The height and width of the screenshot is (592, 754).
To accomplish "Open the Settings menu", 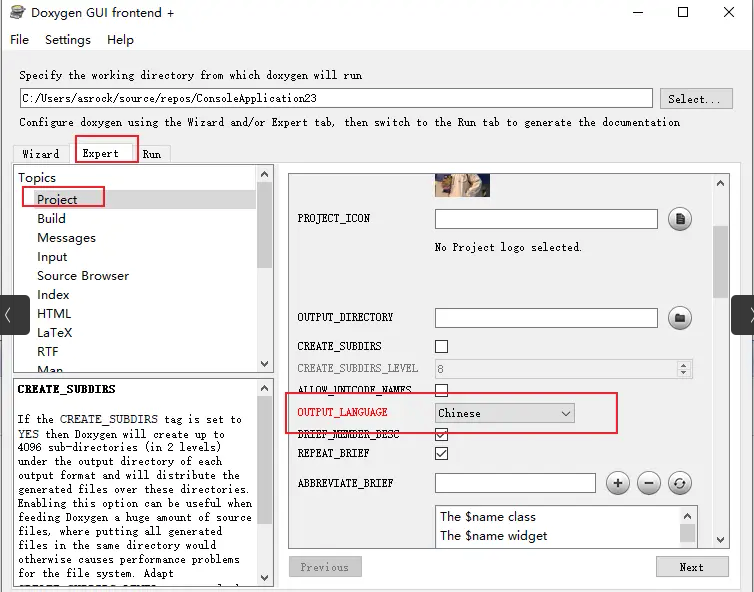I will pyautogui.click(x=68, y=39).
